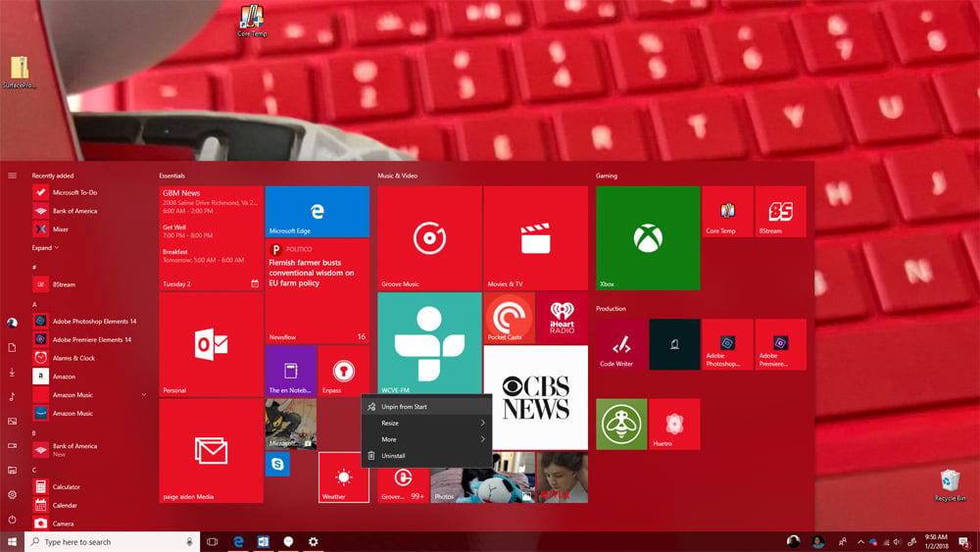Click the user account avatar in Start sidebar

(12, 323)
